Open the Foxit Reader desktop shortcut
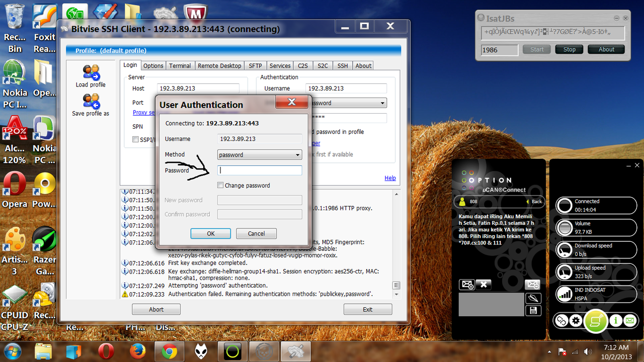The height and width of the screenshot is (362, 644). (44, 29)
